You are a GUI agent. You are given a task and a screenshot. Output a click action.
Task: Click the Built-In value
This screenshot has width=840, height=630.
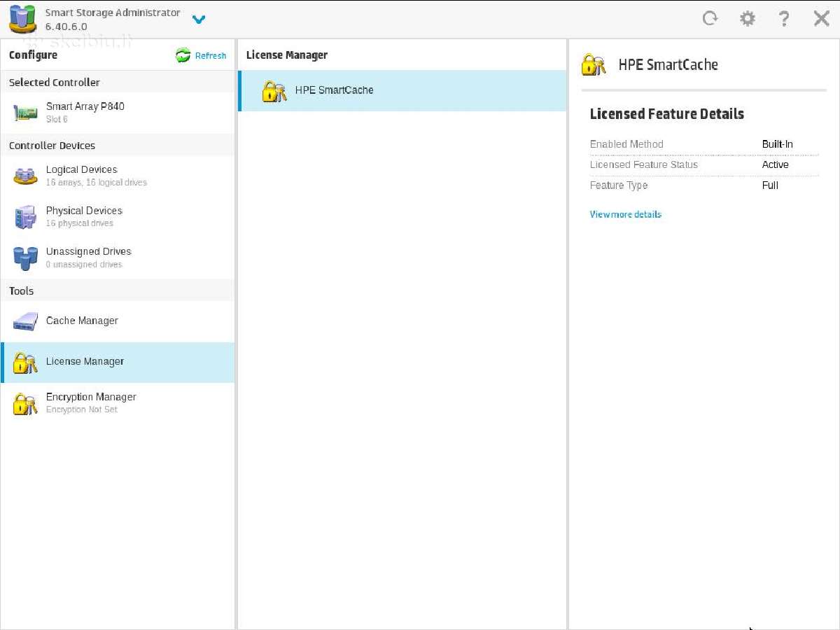point(778,144)
